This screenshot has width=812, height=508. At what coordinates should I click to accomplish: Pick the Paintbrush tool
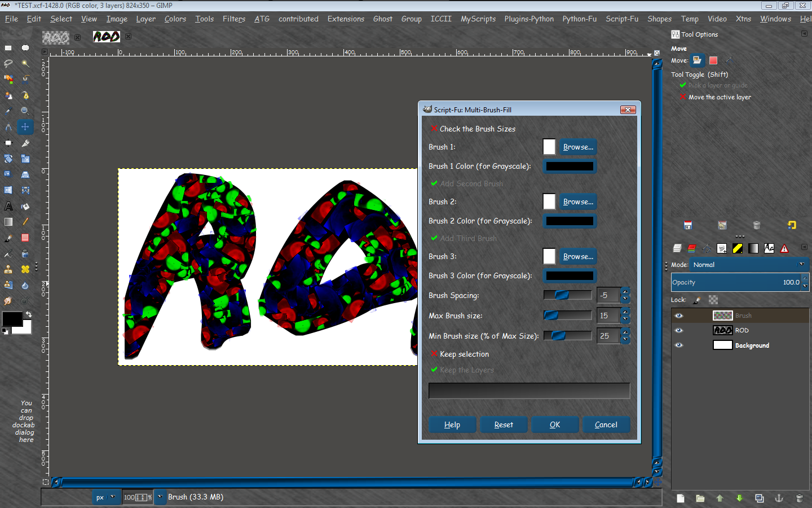(x=8, y=238)
